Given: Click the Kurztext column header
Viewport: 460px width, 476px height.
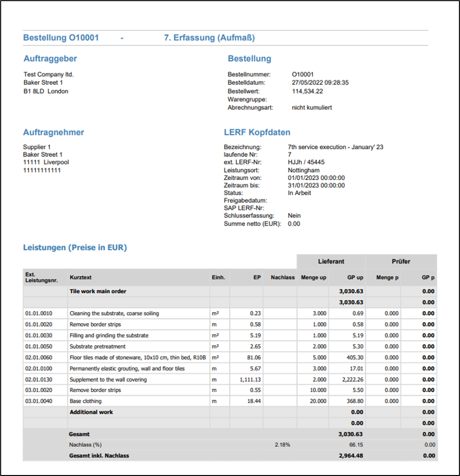Looking at the screenshot, I should [80, 278].
